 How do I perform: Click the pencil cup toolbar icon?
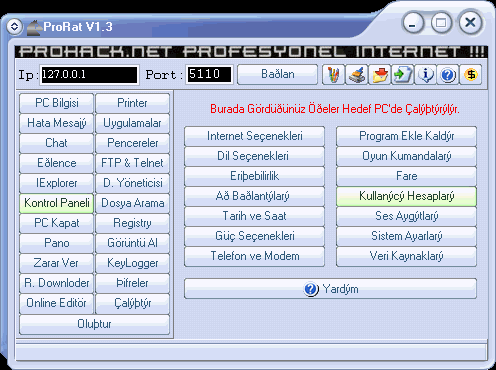point(333,74)
